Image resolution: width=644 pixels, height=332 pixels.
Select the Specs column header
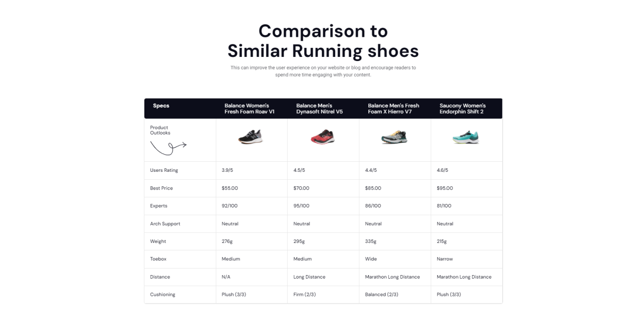161,106
